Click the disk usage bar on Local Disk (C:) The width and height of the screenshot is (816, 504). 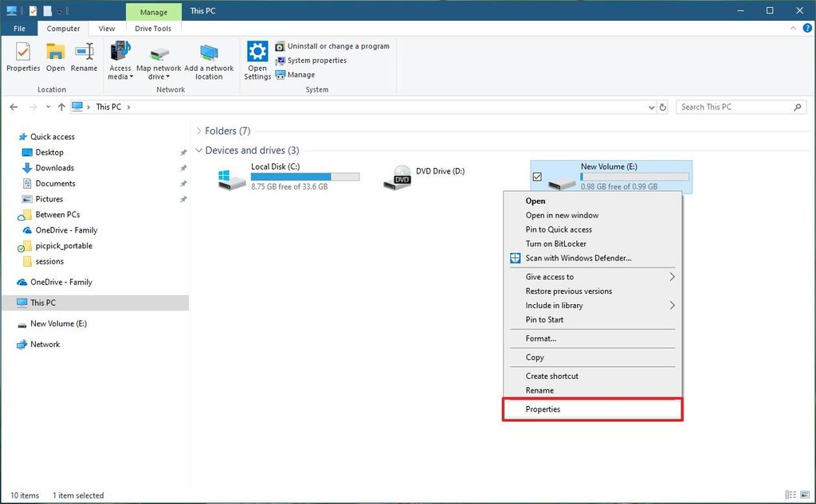305,177
